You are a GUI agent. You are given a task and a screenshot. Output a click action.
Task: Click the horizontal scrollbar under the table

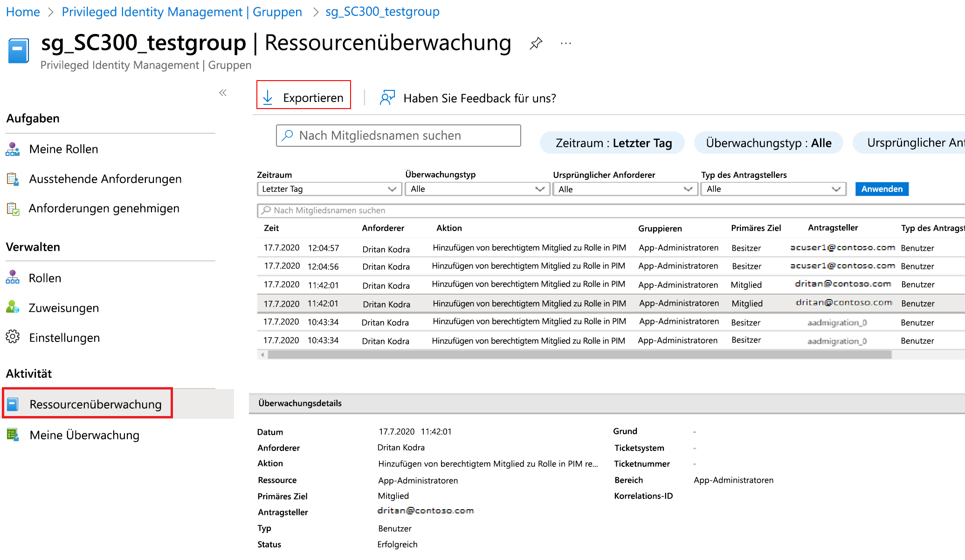[x=579, y=355]
